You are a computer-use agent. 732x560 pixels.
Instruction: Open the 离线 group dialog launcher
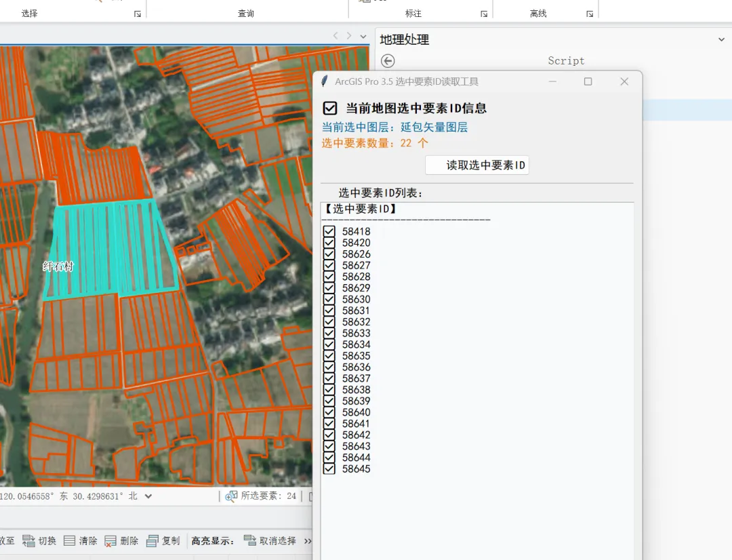tap(590, 14)
